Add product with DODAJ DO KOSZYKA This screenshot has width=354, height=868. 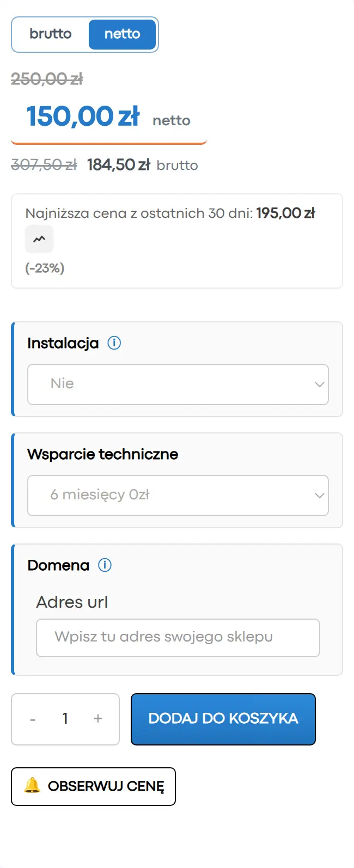[223, 719]
